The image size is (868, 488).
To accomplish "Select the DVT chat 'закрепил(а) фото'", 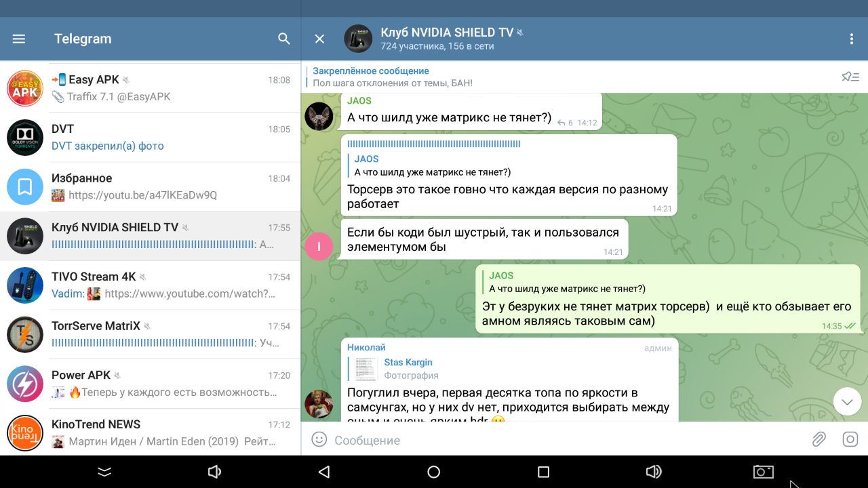I will [150, 138].
